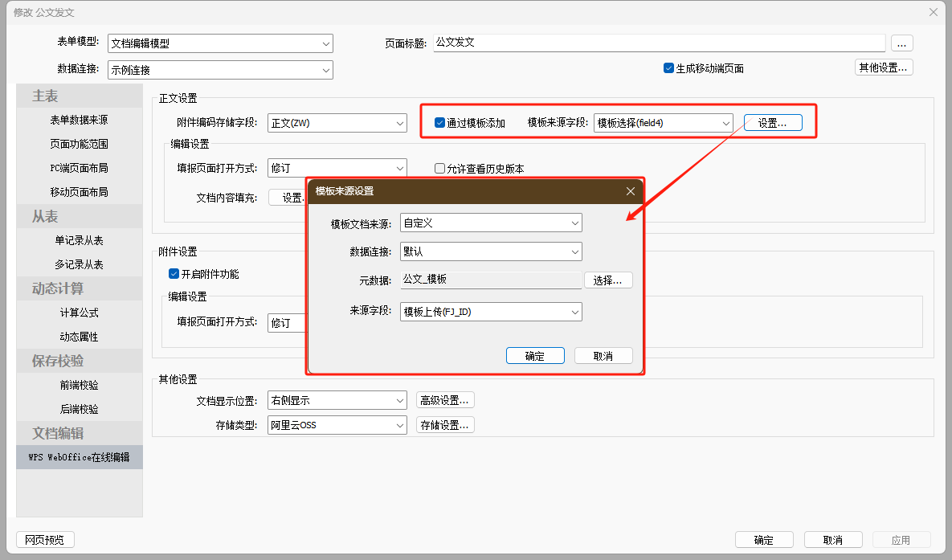952x560 pixels.
Task: Click 网页预览 button
Action: point(45,540)
